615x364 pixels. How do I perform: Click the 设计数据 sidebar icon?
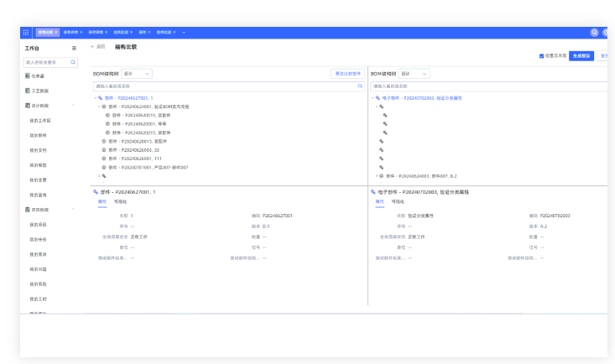pos(28,106)
